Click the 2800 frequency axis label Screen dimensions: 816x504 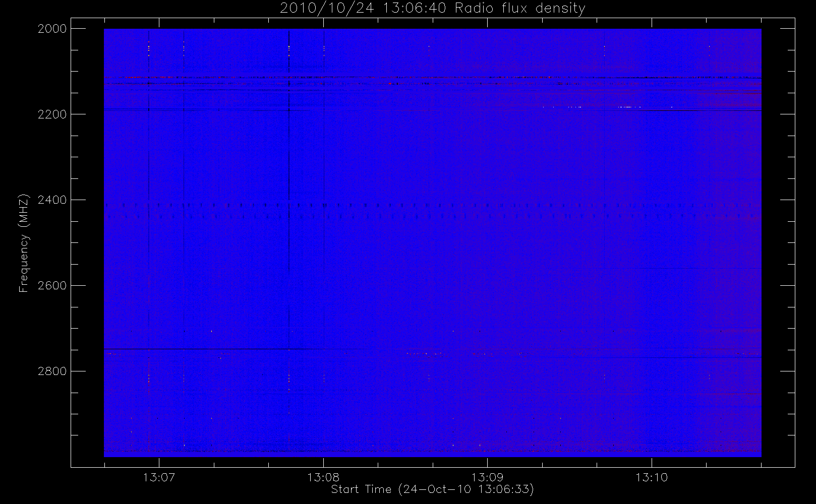coord(52,371)
